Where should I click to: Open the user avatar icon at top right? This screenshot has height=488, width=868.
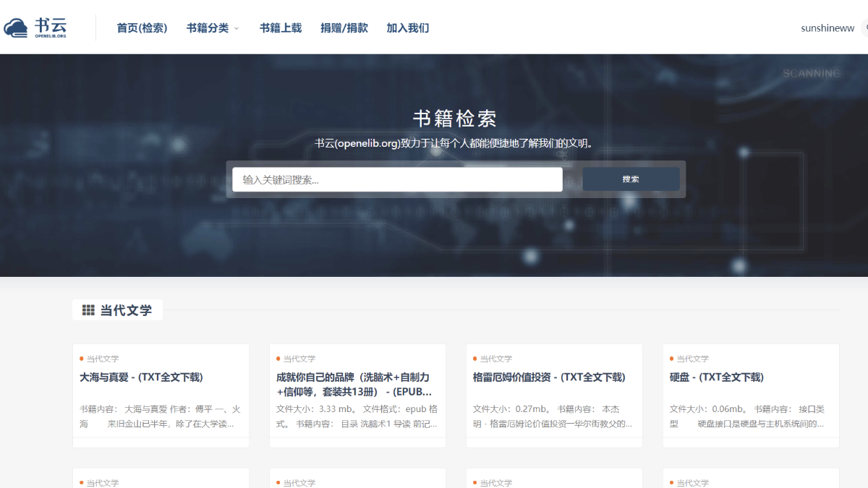(865, 27)
